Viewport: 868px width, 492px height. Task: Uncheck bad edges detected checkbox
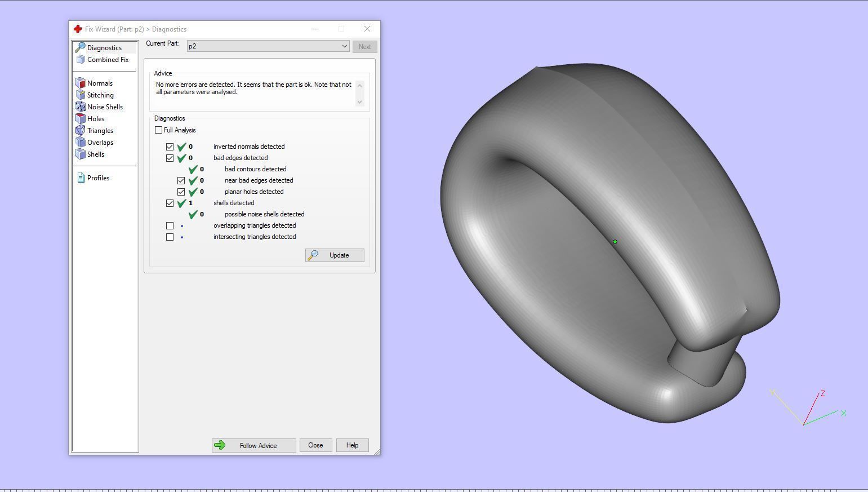pos(170,158)
